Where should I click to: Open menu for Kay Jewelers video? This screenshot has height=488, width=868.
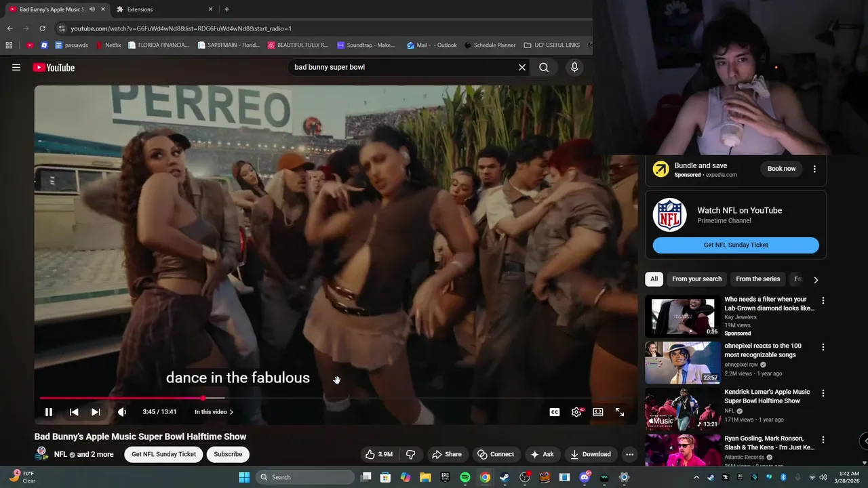pos(823,300)
